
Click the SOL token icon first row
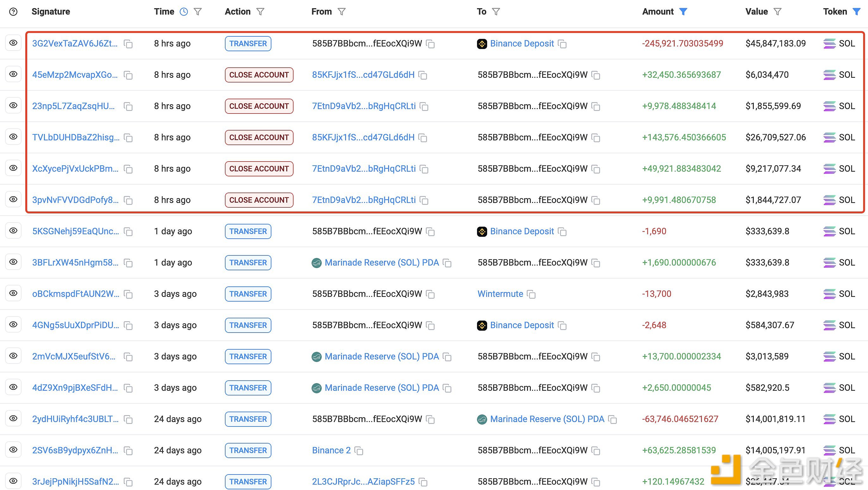pyautogui.click(x=830, y=44)
